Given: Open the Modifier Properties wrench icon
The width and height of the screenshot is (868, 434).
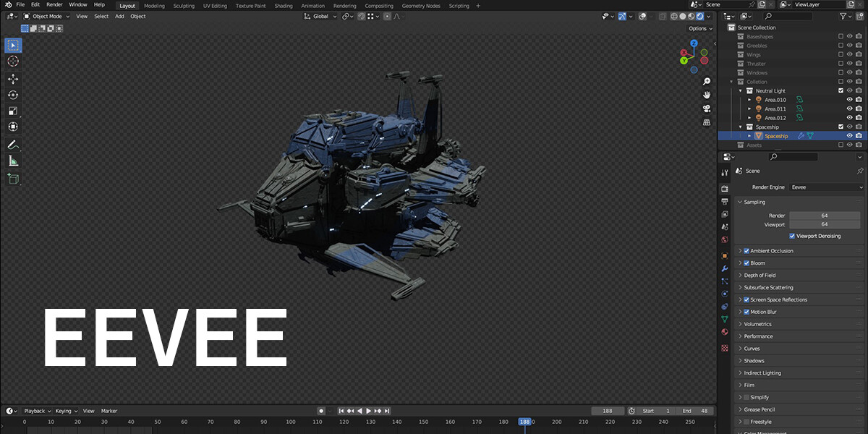Looking at the screenshot, I should tap(724, 268).
